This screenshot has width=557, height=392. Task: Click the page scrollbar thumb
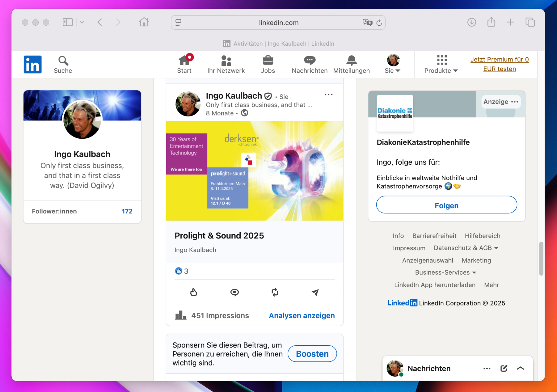pyautogui.click(x=541, y=258)
